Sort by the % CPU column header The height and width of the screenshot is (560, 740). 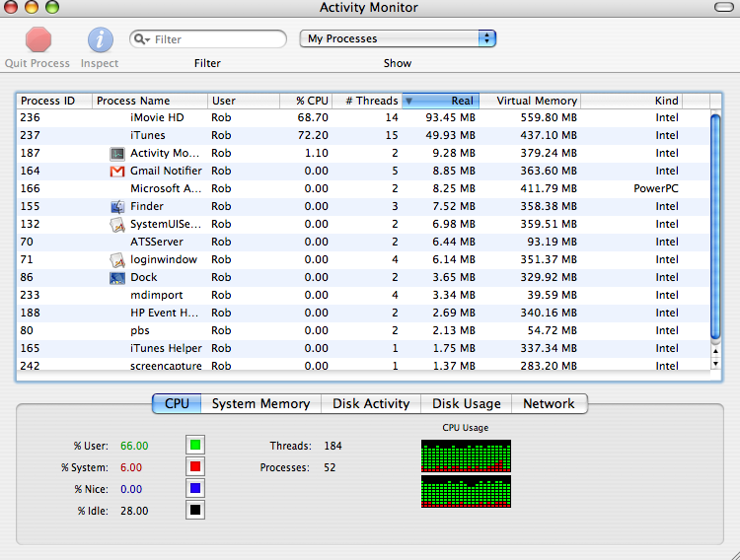[306, 101]
